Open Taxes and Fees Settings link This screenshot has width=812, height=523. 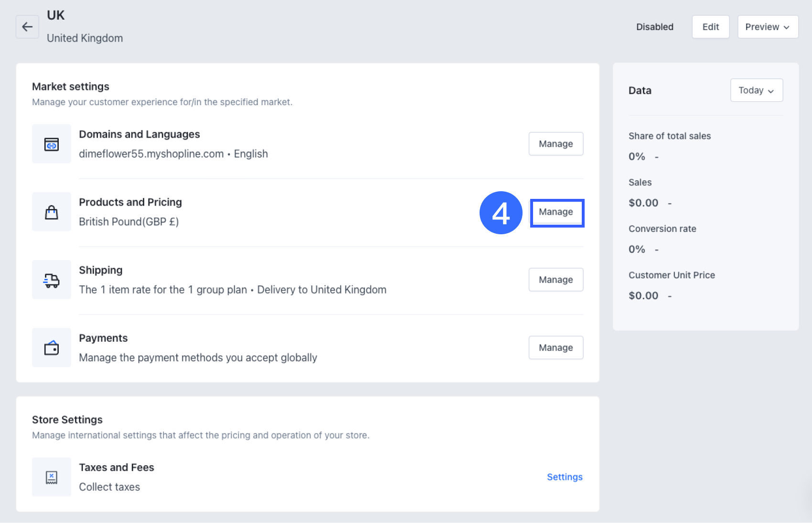pyautogui.click(x=565, y=477)
